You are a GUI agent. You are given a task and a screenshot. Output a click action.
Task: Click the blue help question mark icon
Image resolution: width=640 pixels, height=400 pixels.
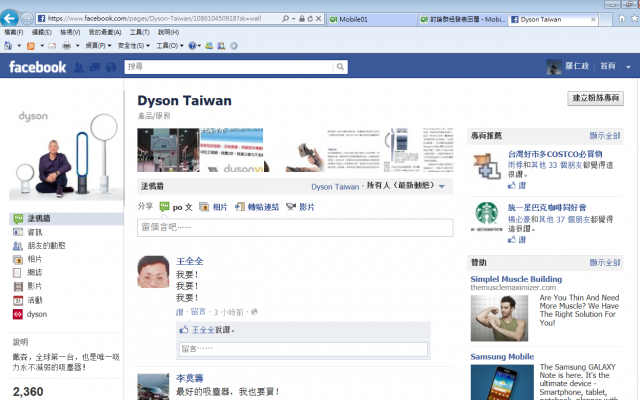(x=192, y=46)
